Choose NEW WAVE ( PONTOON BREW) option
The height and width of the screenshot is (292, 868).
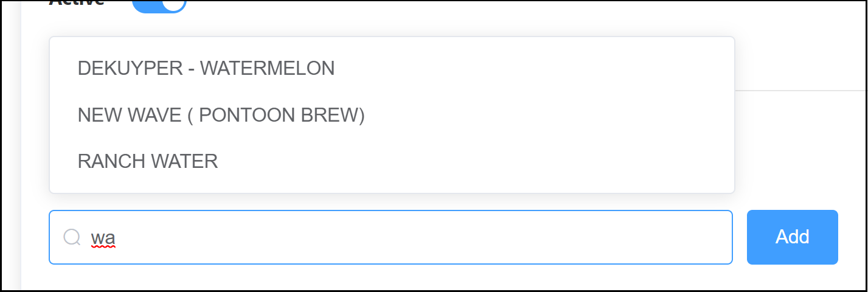(221, 115)
